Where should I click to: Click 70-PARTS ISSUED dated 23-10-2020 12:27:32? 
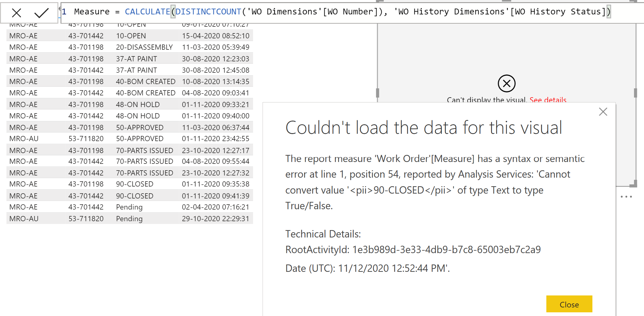[144, 173]
